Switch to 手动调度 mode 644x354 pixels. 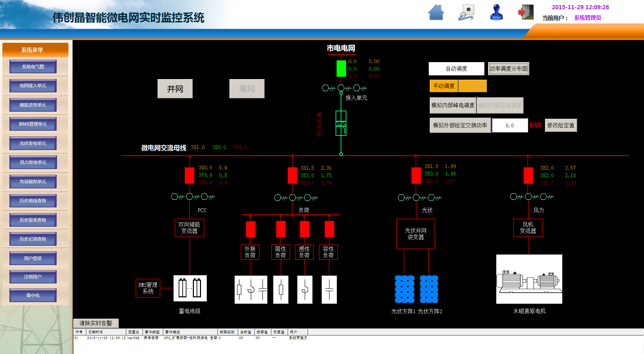click(444, 86)
